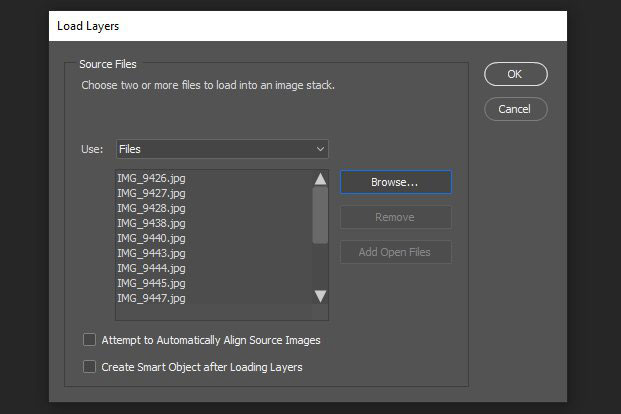Select IMG_9426.jpg in the file list
621x414 pixels.
pos(151,178)
